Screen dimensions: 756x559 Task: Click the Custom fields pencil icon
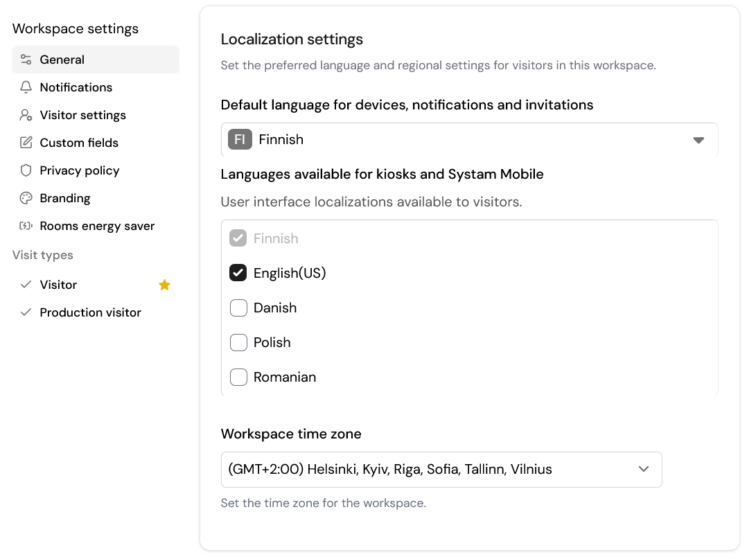pos(26,143)
